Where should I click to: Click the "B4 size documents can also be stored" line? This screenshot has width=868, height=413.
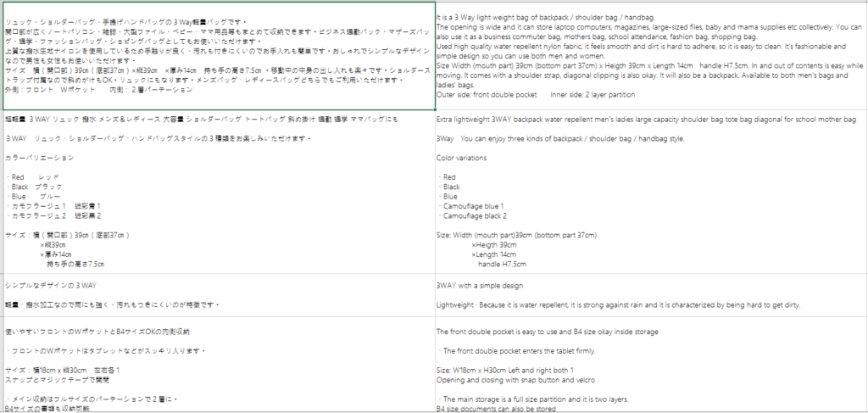tap(496, 409)
